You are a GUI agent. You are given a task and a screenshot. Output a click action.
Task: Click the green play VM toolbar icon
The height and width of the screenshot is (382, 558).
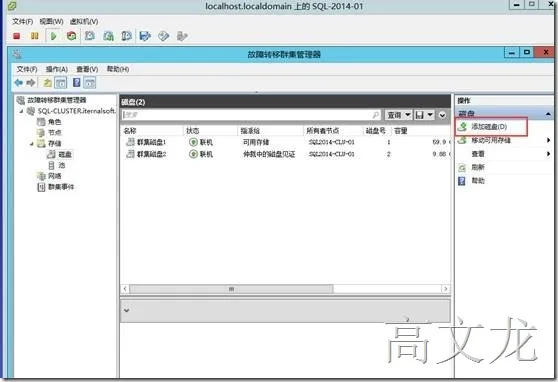pos(53,36)
